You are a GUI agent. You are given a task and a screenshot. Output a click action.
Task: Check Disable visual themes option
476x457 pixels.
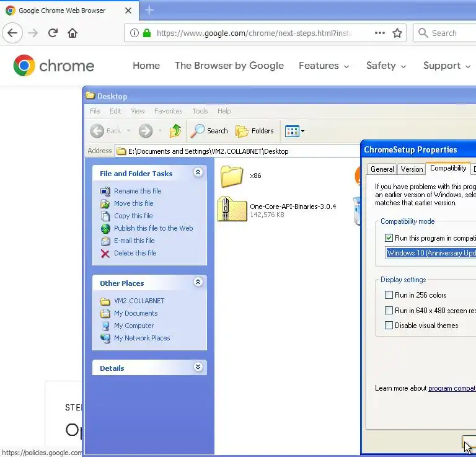389,326
